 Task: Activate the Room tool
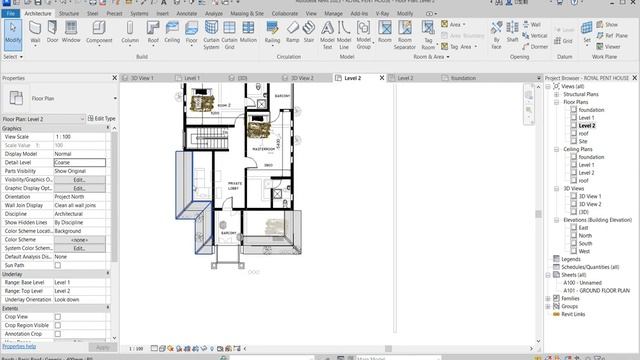pos(384,33)
